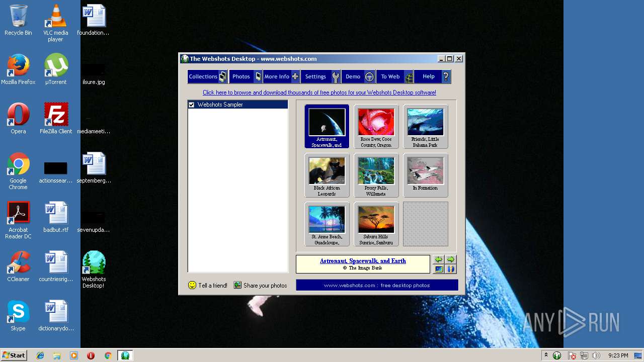This screenshot has height=362, width=644.
Task: Go to previous photo with green left arrow
Action: [x=439, y=259]
